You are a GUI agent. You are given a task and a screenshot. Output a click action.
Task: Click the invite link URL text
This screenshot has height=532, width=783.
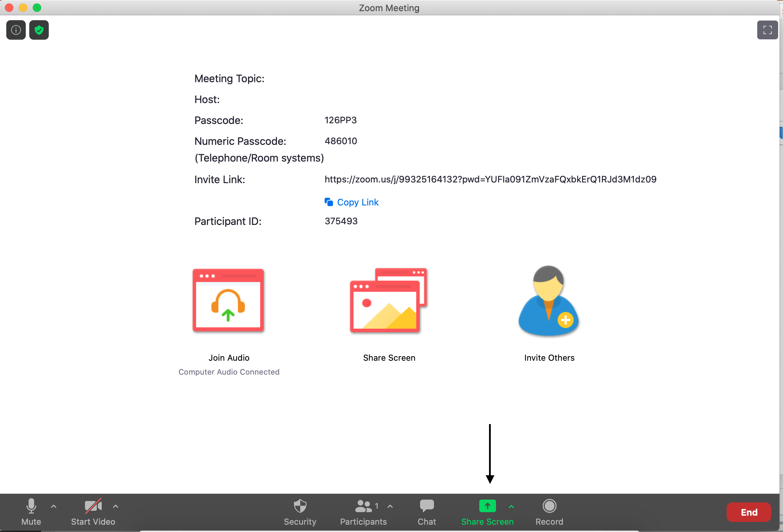tap(490, 179)
